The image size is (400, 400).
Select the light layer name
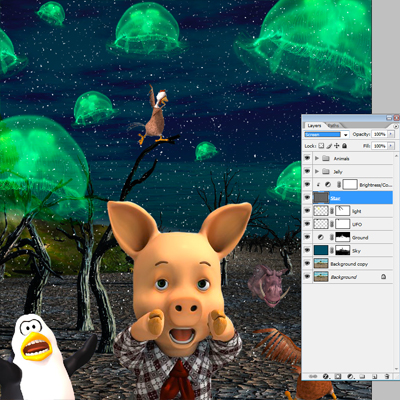click(x=357, y=211)
